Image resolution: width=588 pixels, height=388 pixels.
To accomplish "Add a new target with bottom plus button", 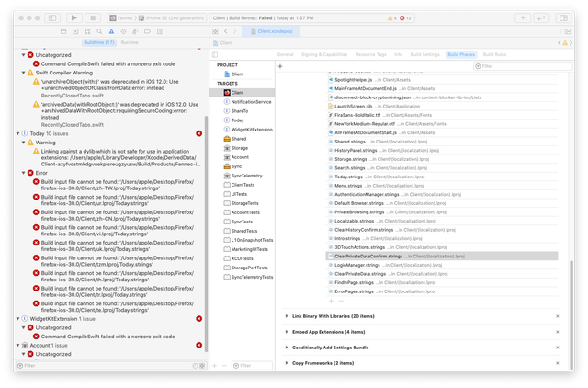I will (214, 365).
